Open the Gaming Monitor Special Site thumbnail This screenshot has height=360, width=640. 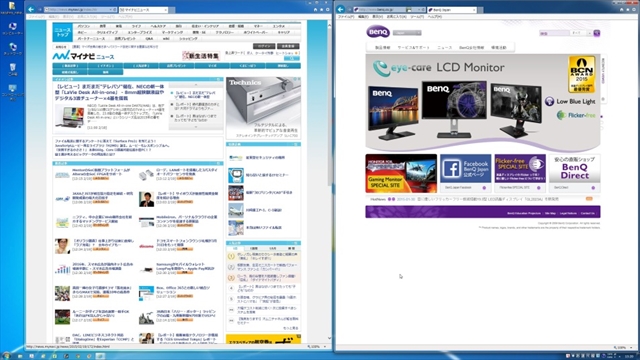pyautogui.click(x=401, y=173)
